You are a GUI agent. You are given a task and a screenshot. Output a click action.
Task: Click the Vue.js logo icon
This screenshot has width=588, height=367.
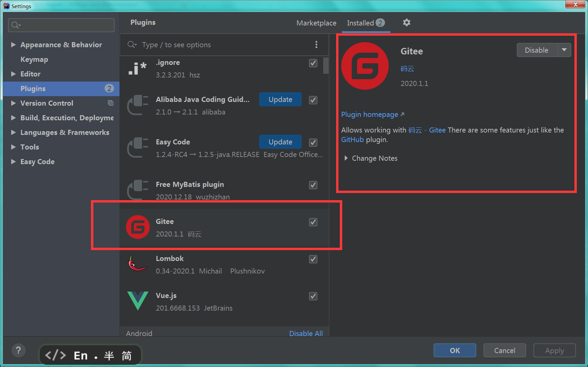[x=138, y=301]
